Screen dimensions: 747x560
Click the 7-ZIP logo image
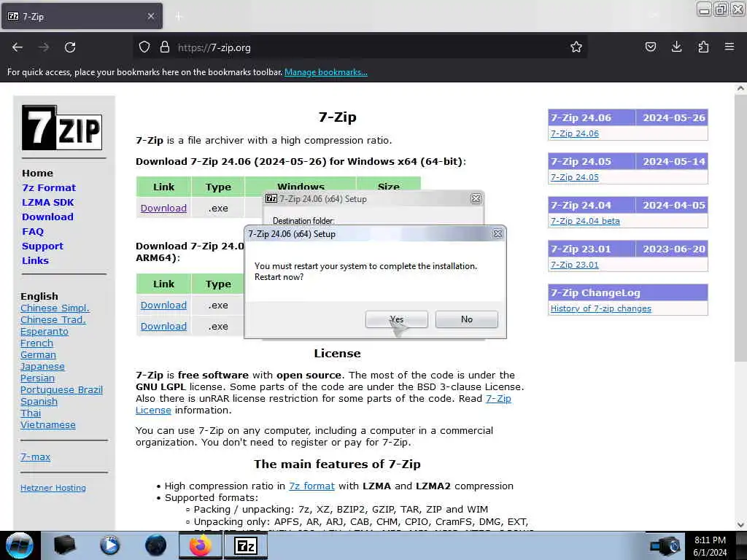click(62, 128)
